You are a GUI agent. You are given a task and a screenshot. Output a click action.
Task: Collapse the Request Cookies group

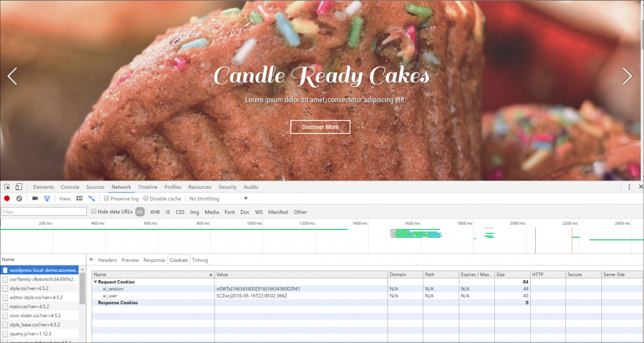pyautogui.click(x=96, y=282)
